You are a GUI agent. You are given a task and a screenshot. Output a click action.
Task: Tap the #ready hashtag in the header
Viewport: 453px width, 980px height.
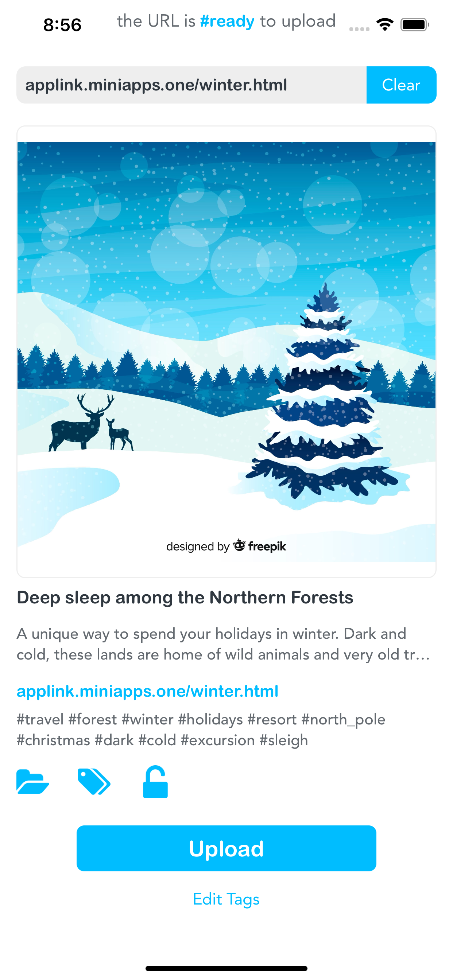pyautogui.click(x=227, y=21)
